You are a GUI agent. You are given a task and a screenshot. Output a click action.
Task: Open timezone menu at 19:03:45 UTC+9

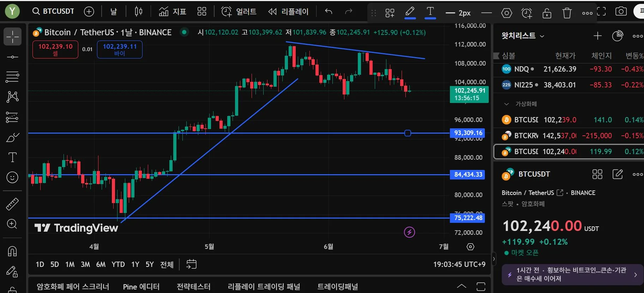point(459,264)
